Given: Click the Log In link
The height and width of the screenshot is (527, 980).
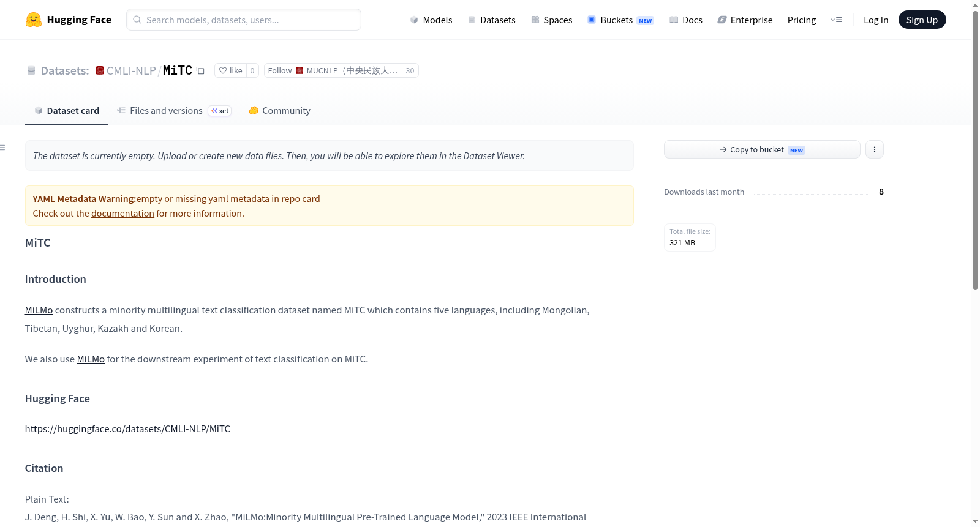Looking at the screenshot, I should 876,20.
